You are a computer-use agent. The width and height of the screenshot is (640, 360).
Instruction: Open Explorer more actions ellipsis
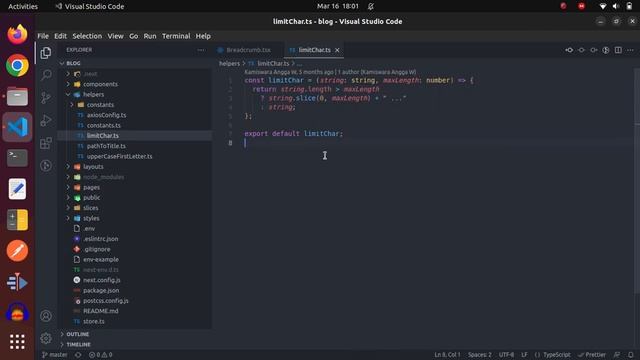pos(201,50)
